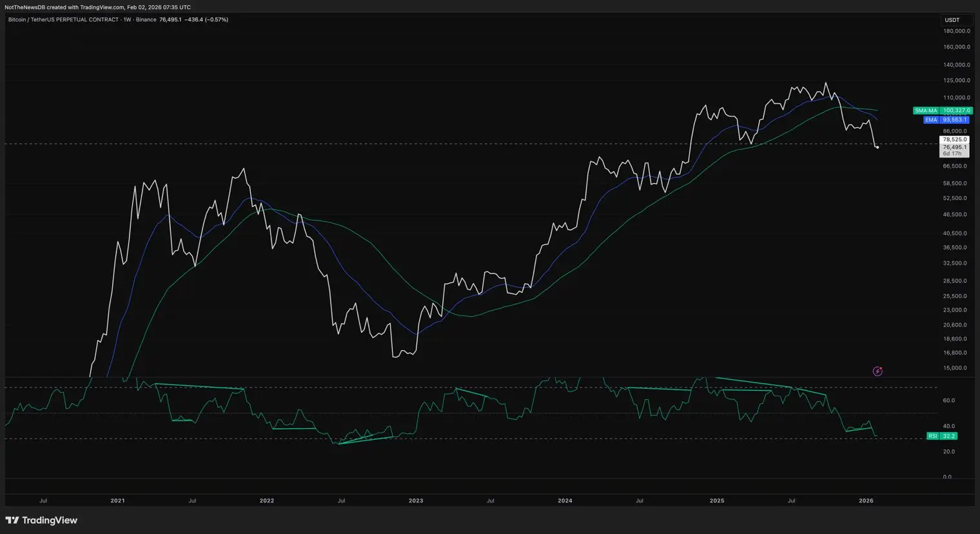The height and width of the screenshot is (534, 980).
Task: Click the 52,500.0 price axis label
Action: coord(955,199)
